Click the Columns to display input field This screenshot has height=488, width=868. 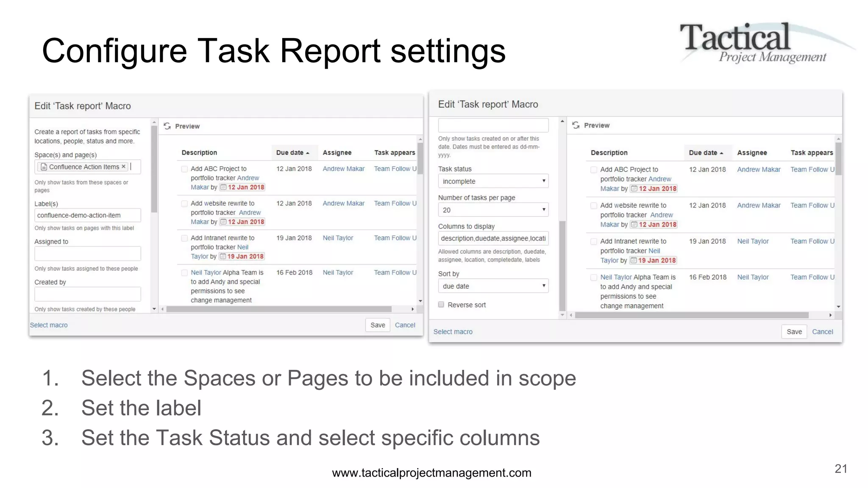coord(493,238)
